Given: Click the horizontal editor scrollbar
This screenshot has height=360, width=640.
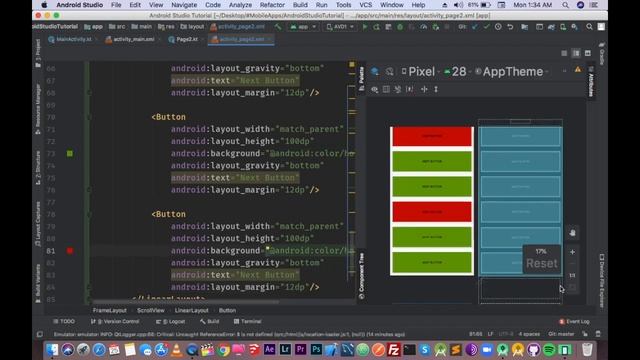Looking at the screenshot, I should [x=186, y=302].
